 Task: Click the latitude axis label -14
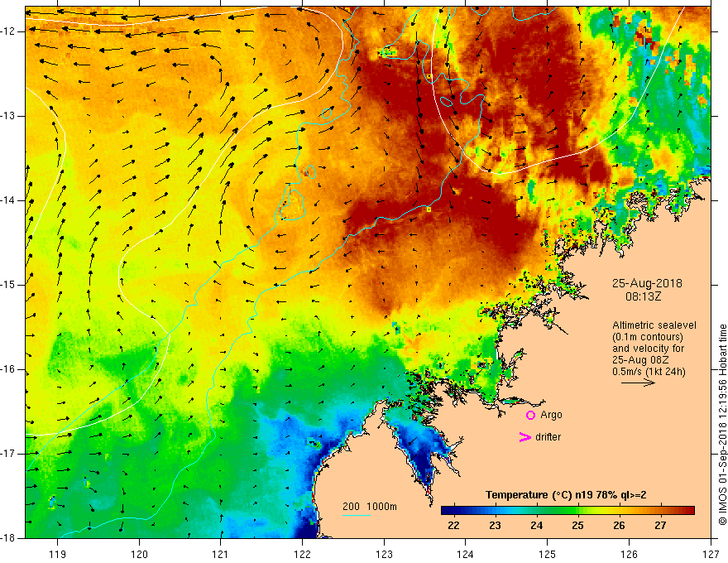[x=8, y=200]
